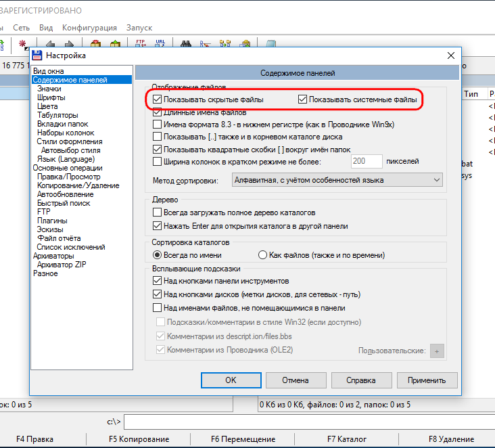The width and height of the screenshot is (495, 448).
Task: Enable 'Показывать [..] также и в корневом каталоге'
Action: point(157,137)
